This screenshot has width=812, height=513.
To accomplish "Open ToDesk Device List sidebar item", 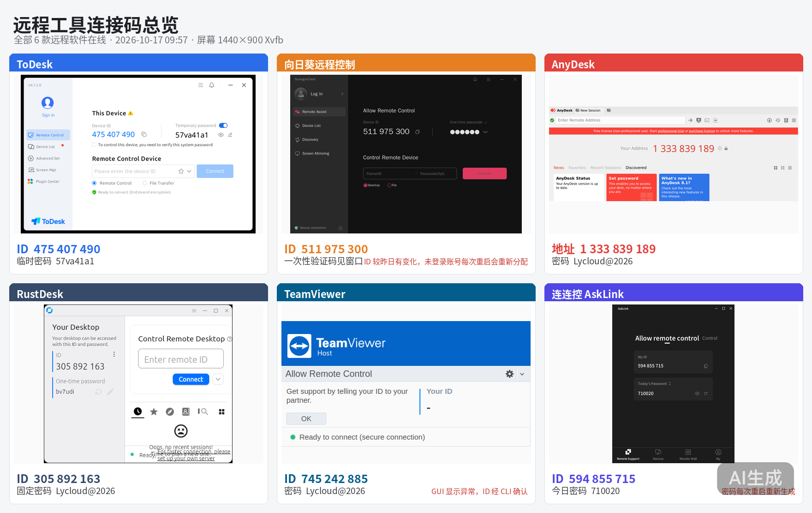I will click(48, 147).
